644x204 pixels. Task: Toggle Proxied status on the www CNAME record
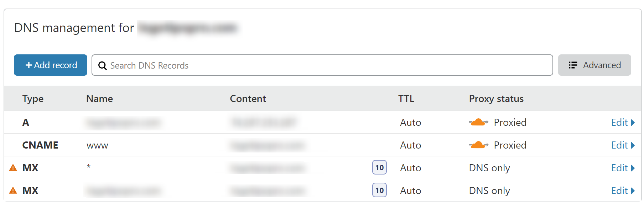(510, 145)
